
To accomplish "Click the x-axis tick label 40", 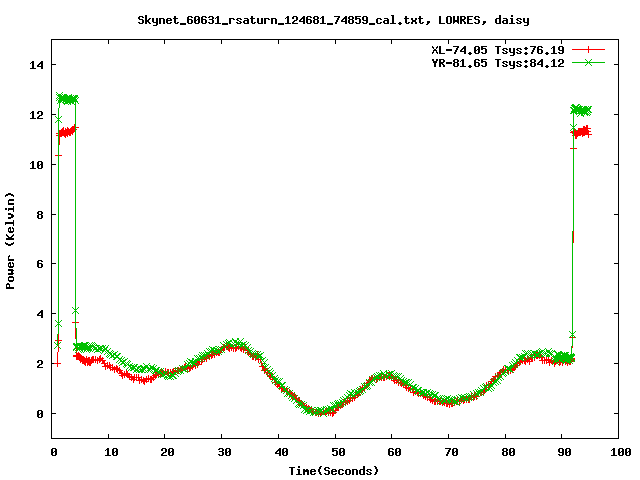I will (281, 452).
